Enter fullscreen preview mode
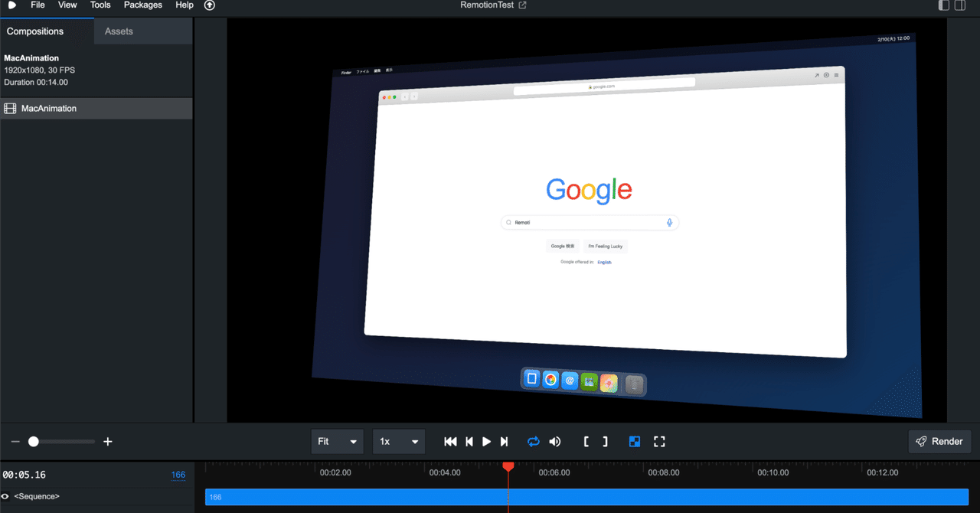 659,441
